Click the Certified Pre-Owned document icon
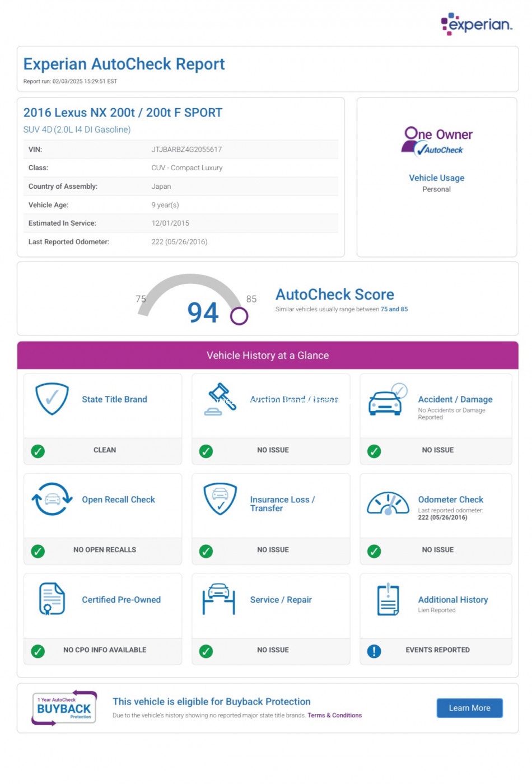Viewport: 532px width, 784px height. click(x=52, y=599)
